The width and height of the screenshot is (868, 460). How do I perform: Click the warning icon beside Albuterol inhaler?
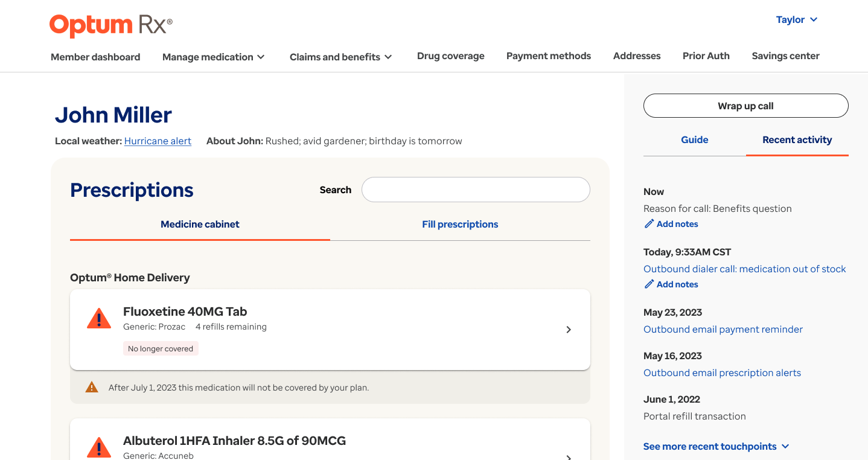[99, 447]
